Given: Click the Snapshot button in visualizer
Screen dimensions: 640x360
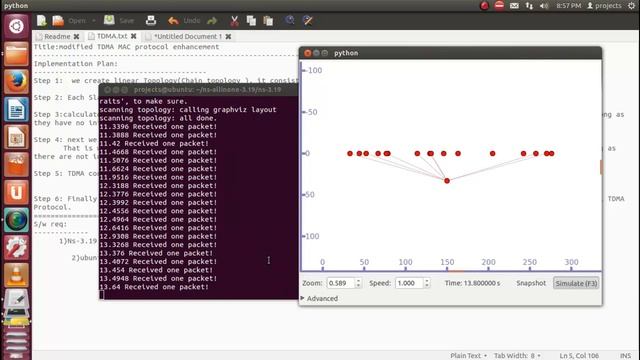Looking at the screenshot, I should tap(531, 283).
